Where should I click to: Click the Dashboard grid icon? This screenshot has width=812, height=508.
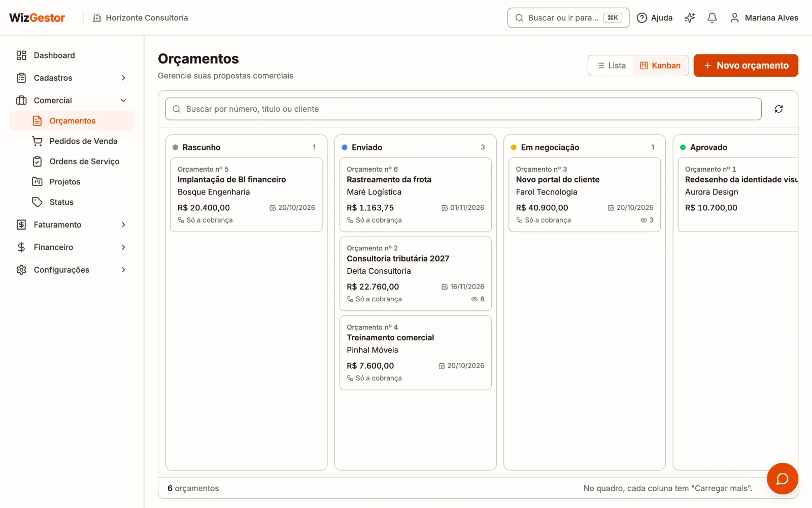[21, 55]
